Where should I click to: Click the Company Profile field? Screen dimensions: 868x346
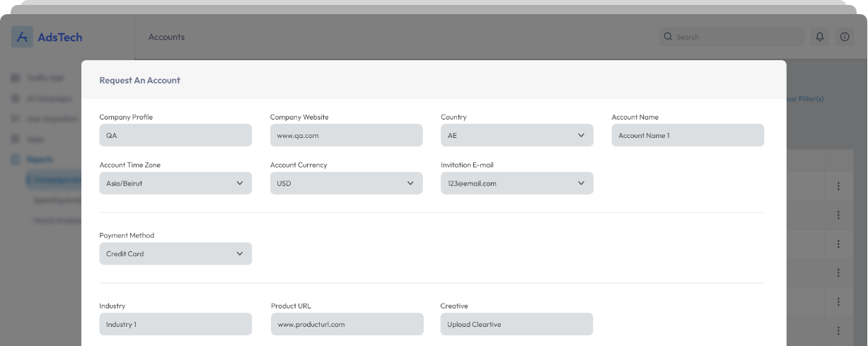click(175, 135)
